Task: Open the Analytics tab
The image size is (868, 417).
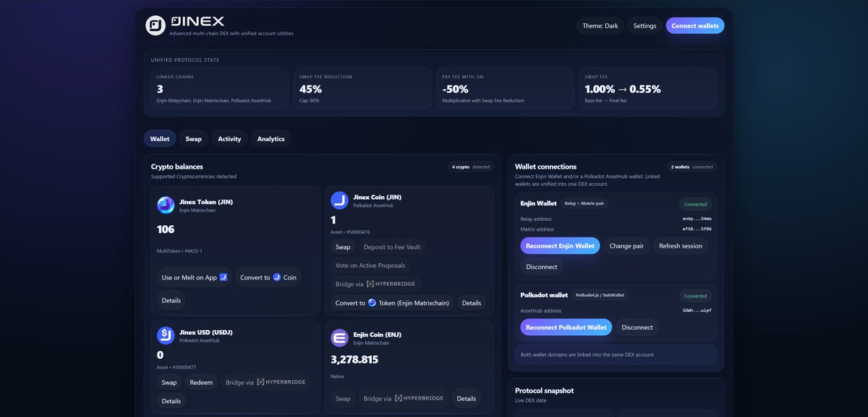Action: [x=271, y=138]
